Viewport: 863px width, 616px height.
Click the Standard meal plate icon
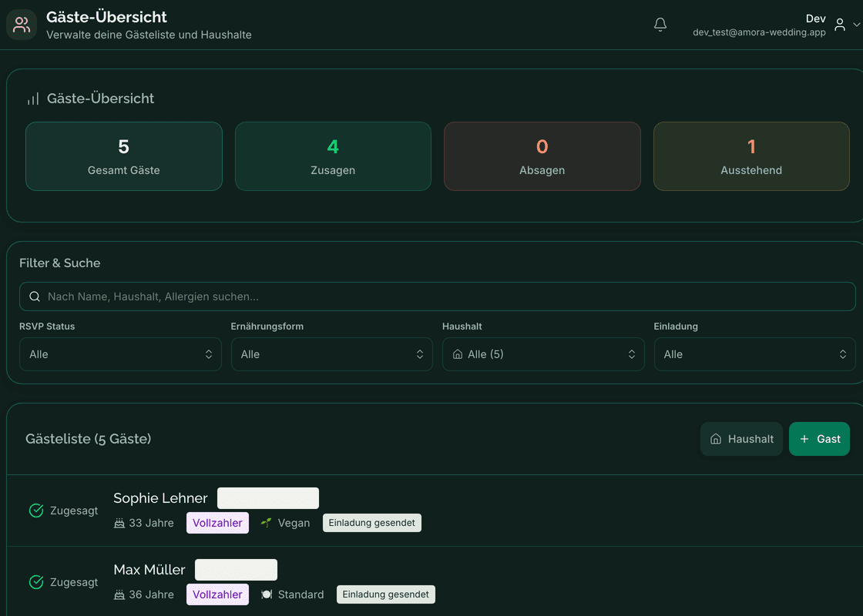pyautogui.click(x=267, y=594)
